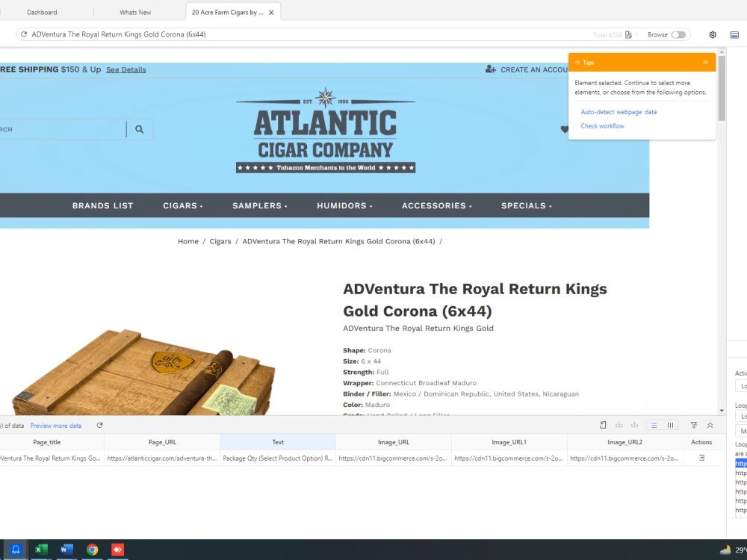Click the Image_URL2 column header
This screenshot has width=747, height=560.
(x=625, y=442)
